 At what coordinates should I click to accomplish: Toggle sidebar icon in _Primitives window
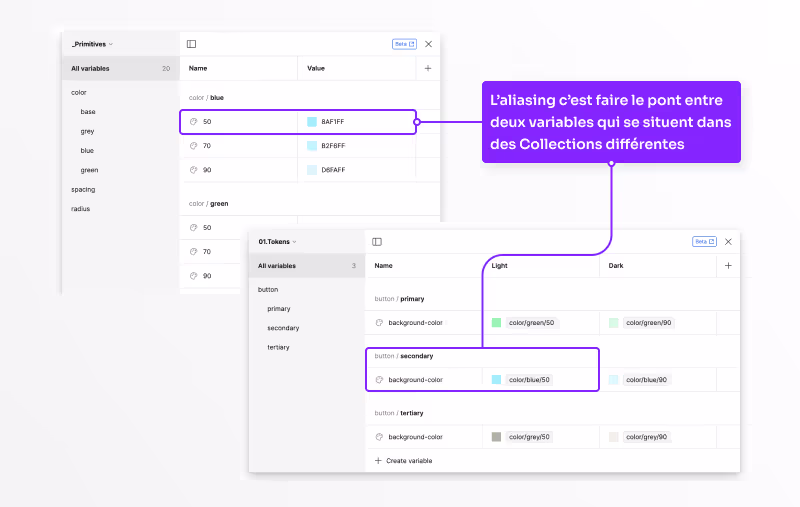pyautogui.click(x=191, y=44)
